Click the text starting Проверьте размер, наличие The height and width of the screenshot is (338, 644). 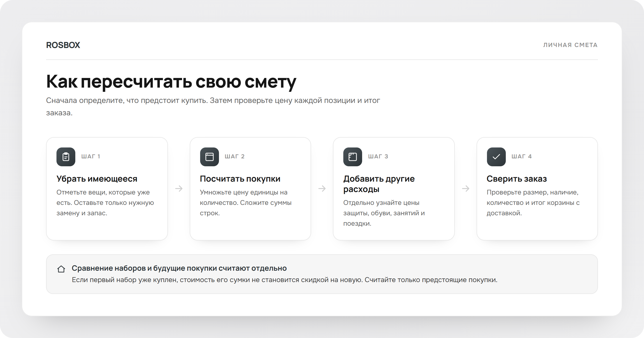(x=533, y=203)
